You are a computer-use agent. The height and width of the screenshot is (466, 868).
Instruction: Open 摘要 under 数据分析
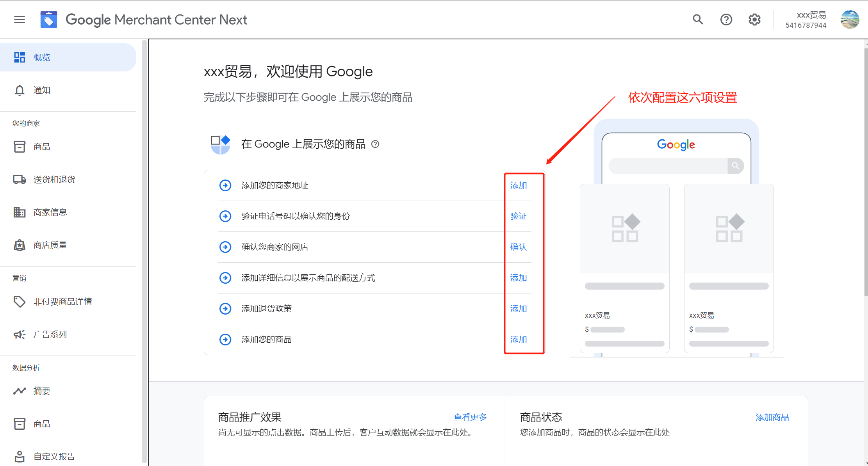point(68,391)
